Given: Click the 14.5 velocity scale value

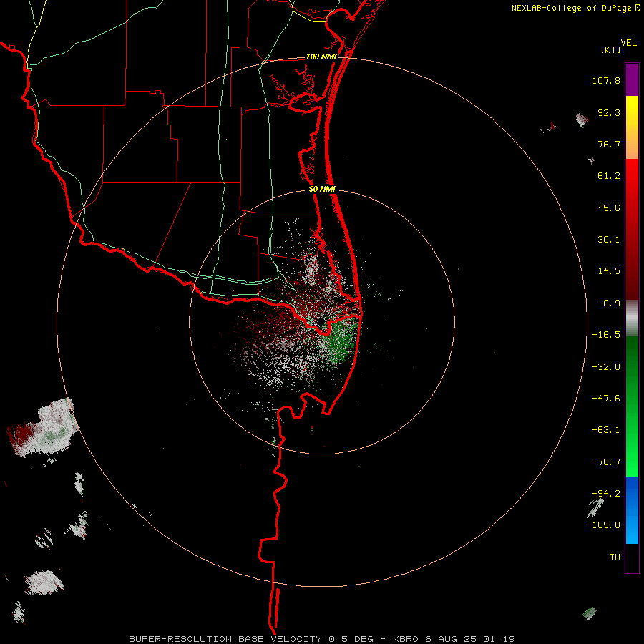Looking at the screenshot, I should click(609, 271).
